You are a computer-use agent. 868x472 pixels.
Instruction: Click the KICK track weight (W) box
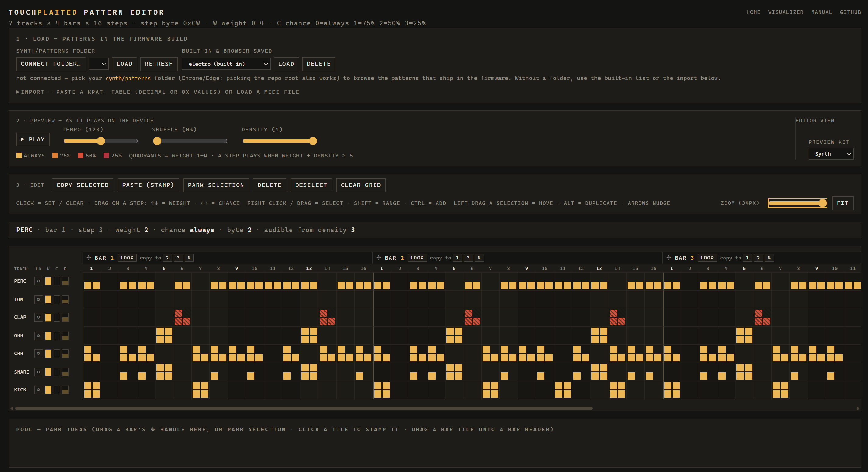tap(48, 390)
